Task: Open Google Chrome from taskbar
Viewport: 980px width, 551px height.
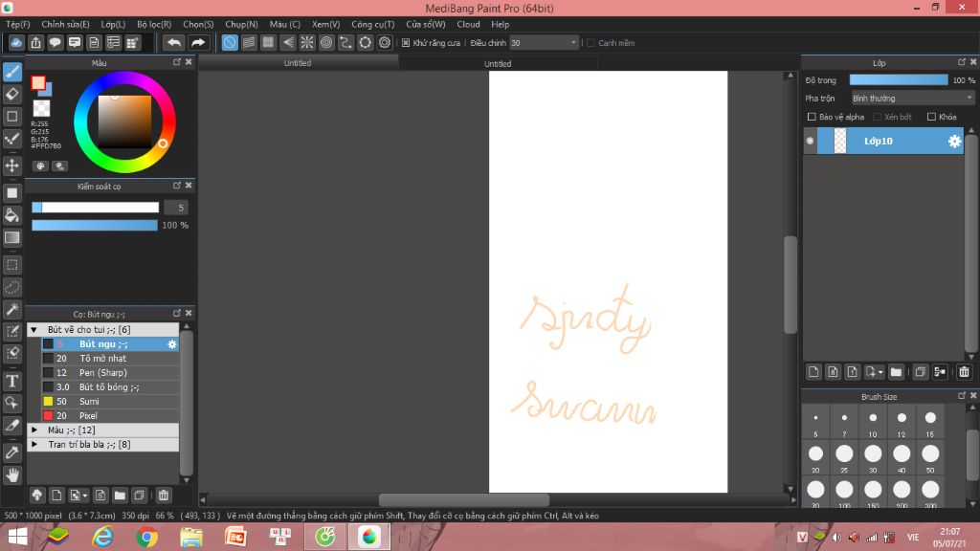Action: [x=146, y=537]
